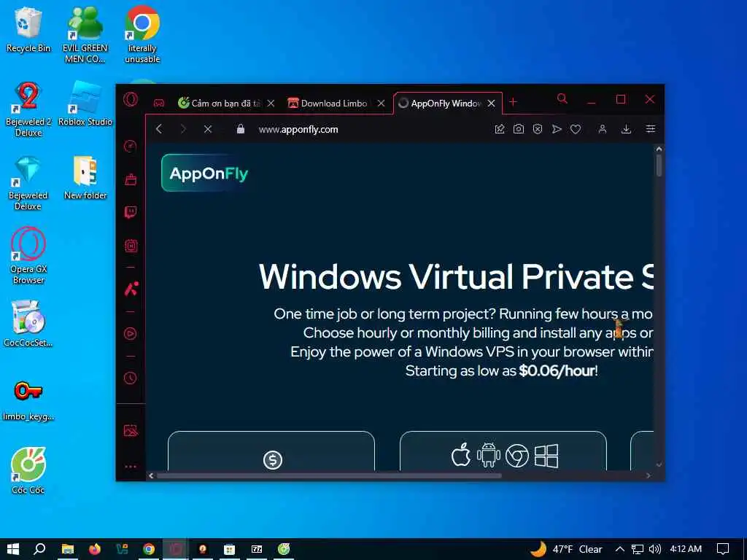Image resolution: width=747 pixels, height=560 pixels.
Task: Click the www.apponfly.com address field
Action: 298,129
